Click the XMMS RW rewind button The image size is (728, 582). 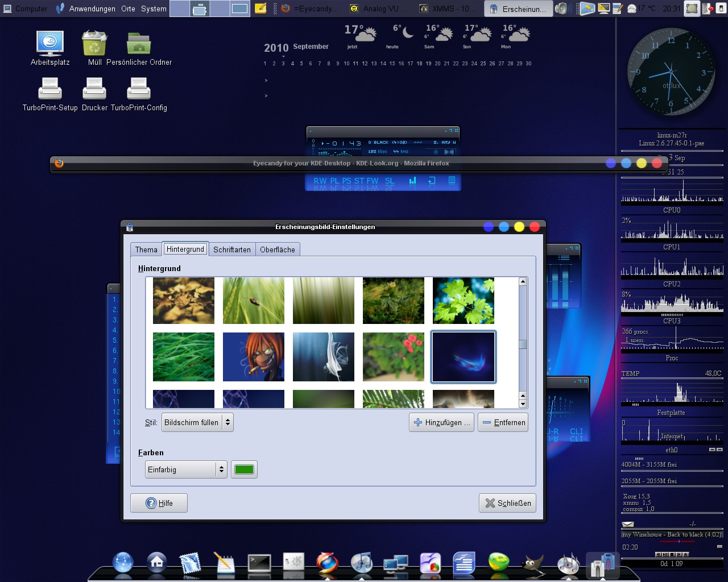click(x=320, y=181)
